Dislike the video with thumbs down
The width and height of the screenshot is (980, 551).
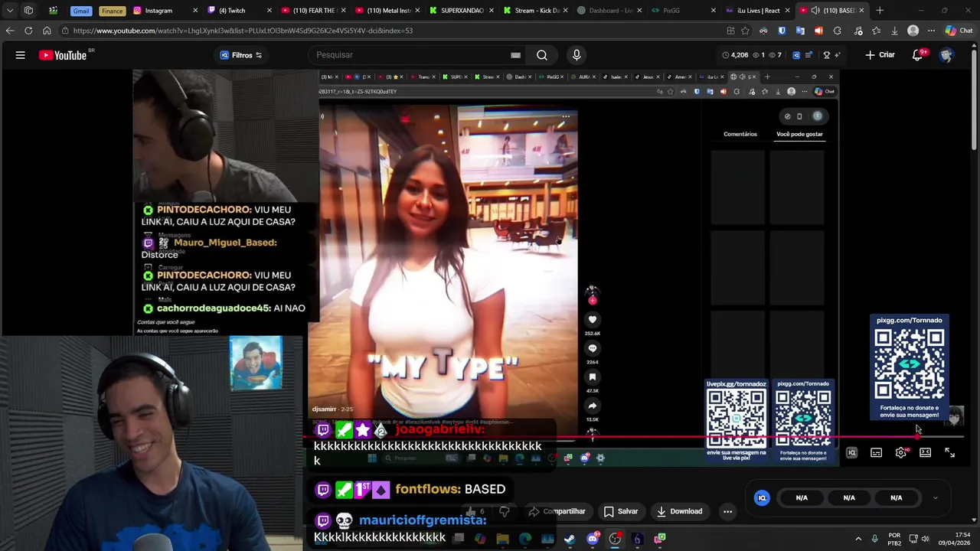504,511
